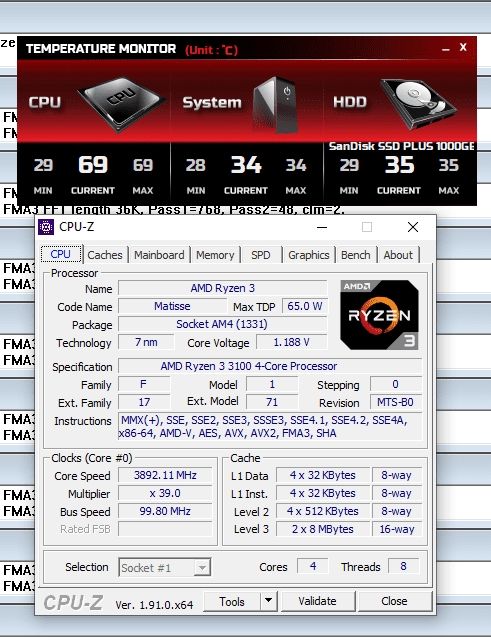
Task: Click the empty Rated FSB field
Action: click(x=165, y=529)
